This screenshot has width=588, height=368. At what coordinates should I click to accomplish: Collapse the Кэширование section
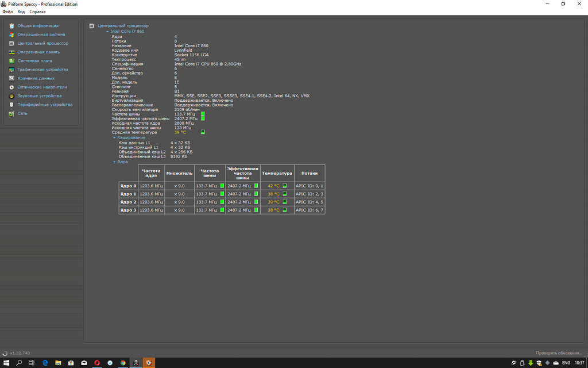coord(114,137)
